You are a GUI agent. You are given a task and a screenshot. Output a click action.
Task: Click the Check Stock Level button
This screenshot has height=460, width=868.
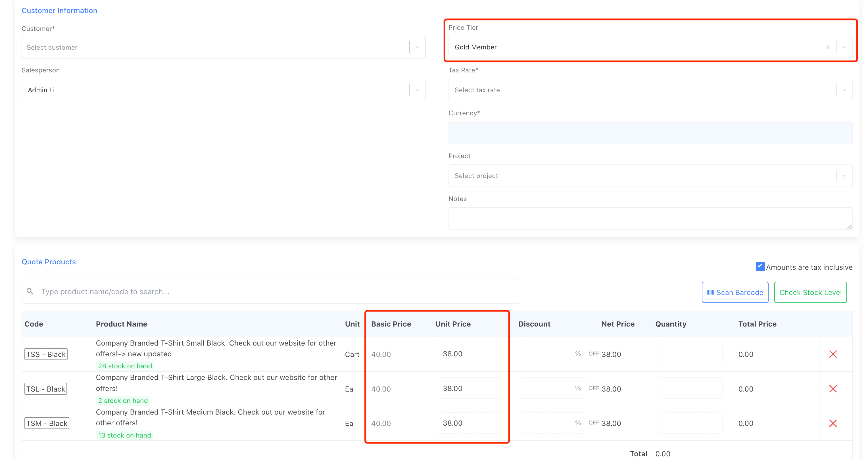point(810,292)
